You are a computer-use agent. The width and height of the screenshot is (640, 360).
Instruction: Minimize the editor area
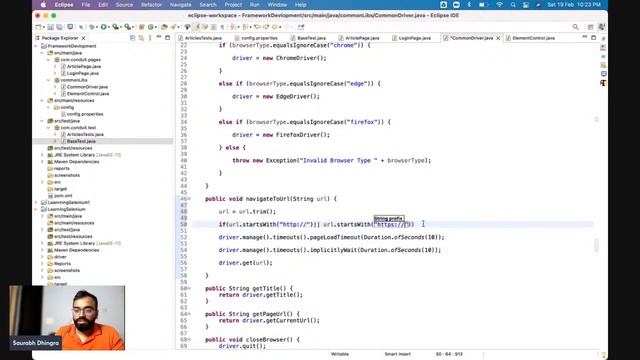(x=584, y=37)
